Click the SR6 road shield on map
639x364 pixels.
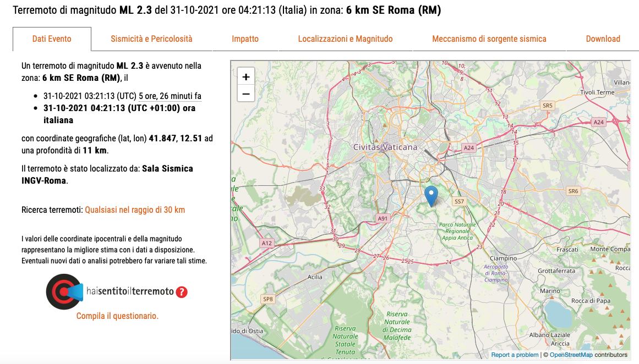pos(573,191)
